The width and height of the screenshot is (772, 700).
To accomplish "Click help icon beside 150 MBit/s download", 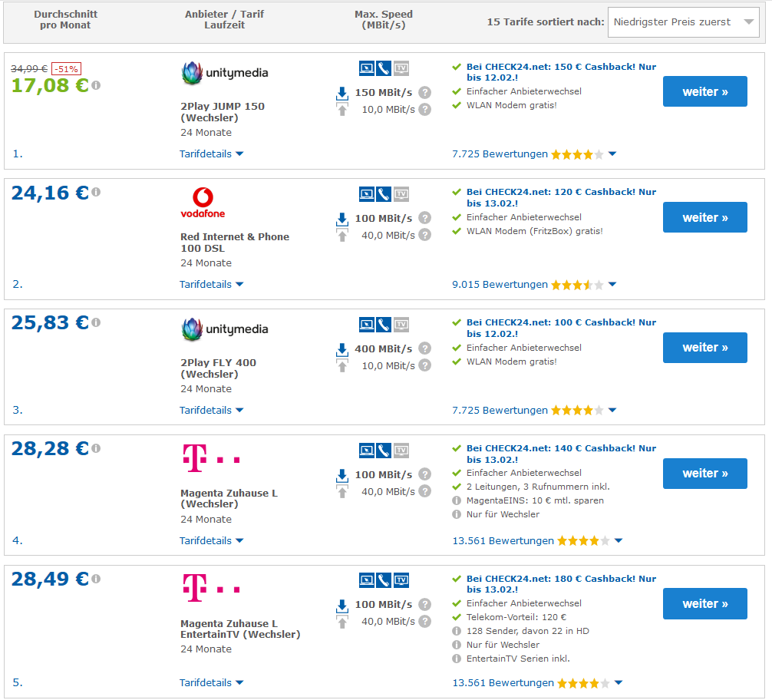I will tap(425, 93).
